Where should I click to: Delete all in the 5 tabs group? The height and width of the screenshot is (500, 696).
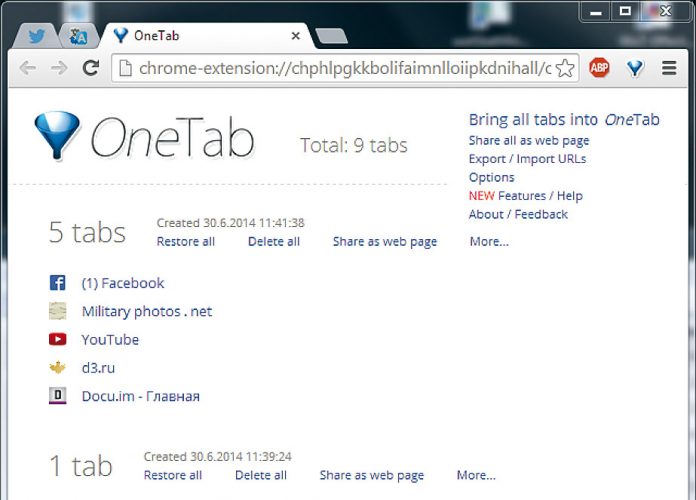point(273,241)
